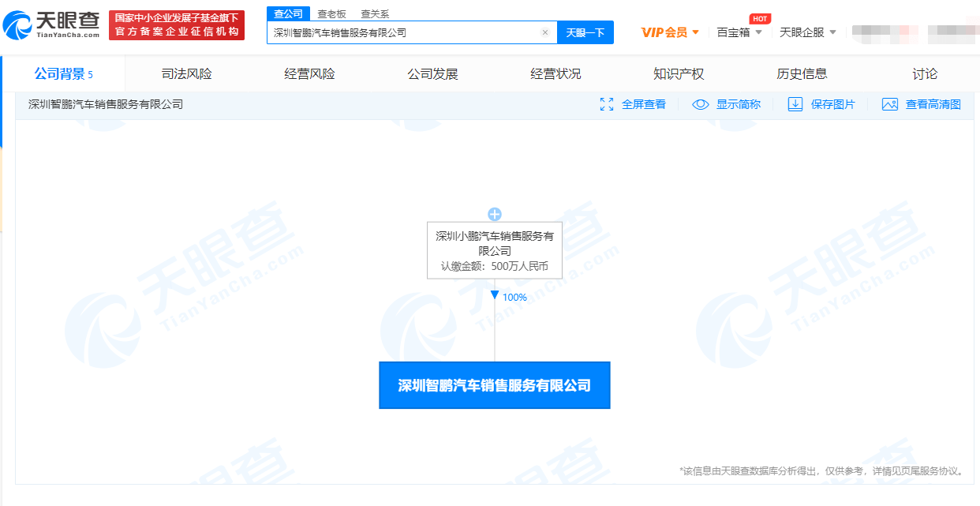Clear the search box with the × icon
Image resolution: width=980 pixels, height=506 pixels.
click(x=545, y=32)
